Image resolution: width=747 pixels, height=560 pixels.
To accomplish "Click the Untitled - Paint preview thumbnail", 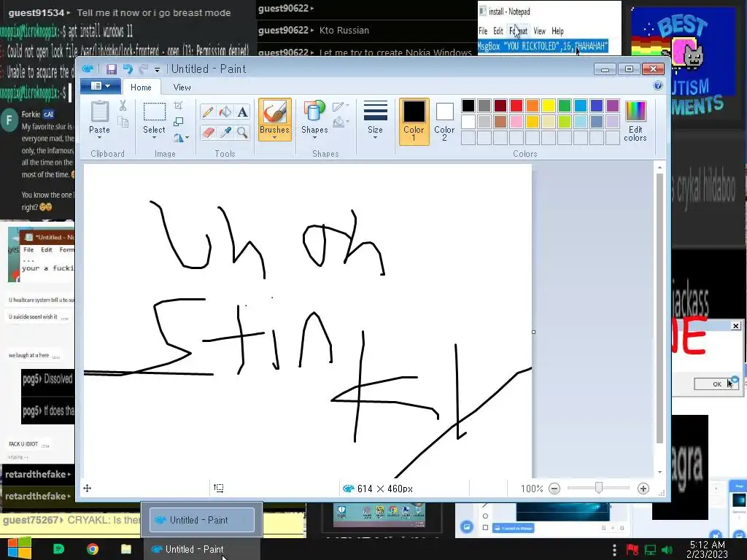I will point(202,520).
